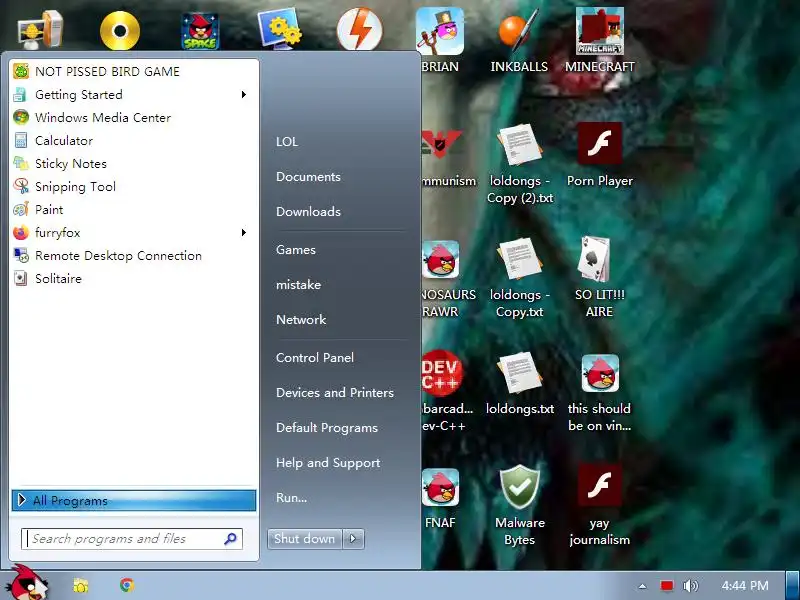This screenshot has height=600, width=800.
Task: Click the Shut down button
Action: point(305,539)
